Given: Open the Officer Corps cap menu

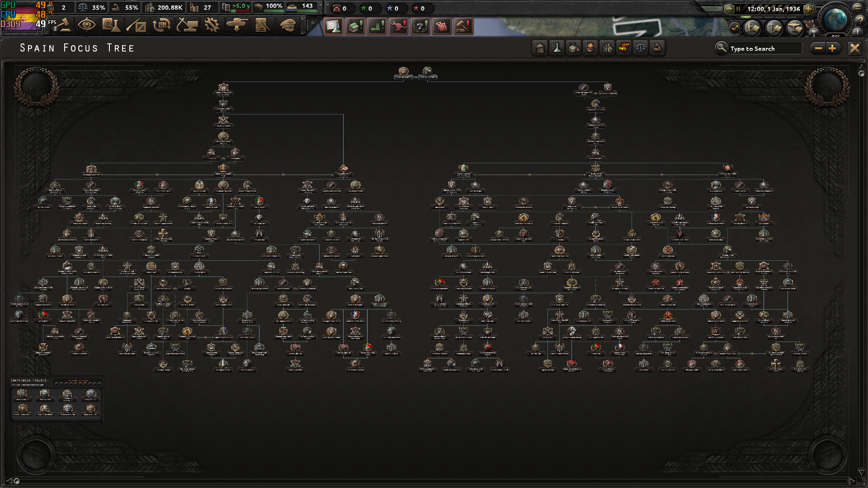Looking at the screenshot, I should [x=288, y=25].
